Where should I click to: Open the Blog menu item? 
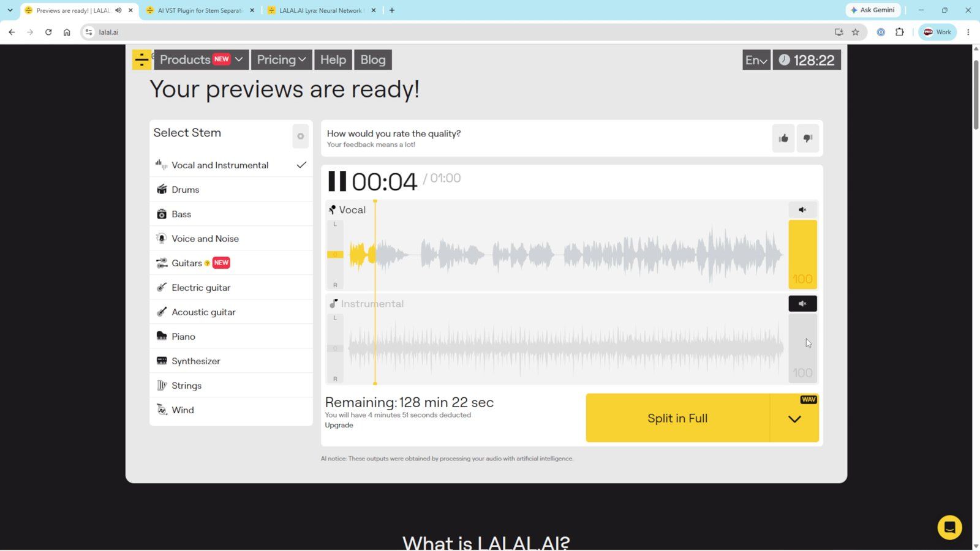[373, 59]
